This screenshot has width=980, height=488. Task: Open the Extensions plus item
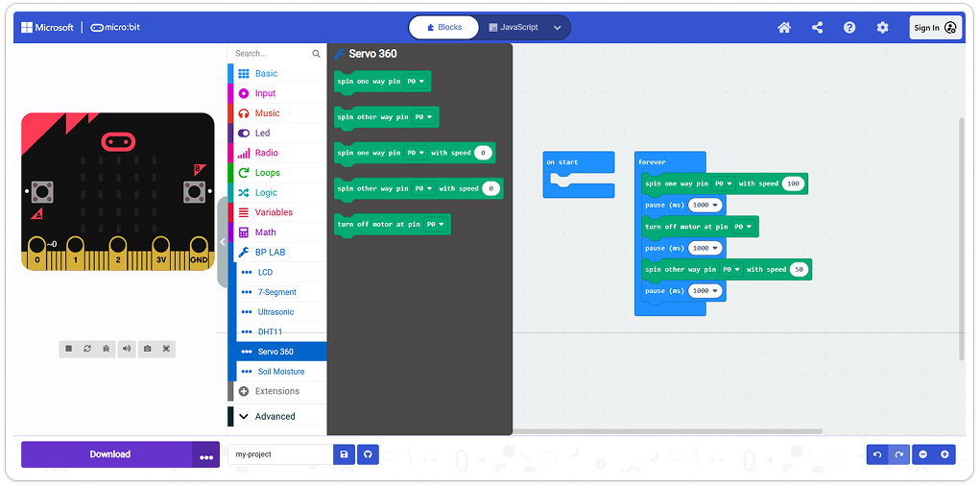coord(276,391)
